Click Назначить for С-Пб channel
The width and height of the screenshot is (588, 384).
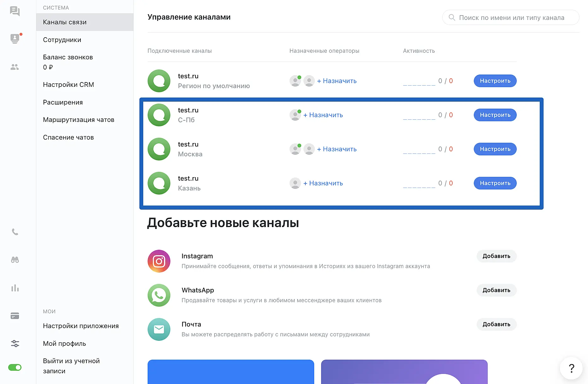point(323,115)
